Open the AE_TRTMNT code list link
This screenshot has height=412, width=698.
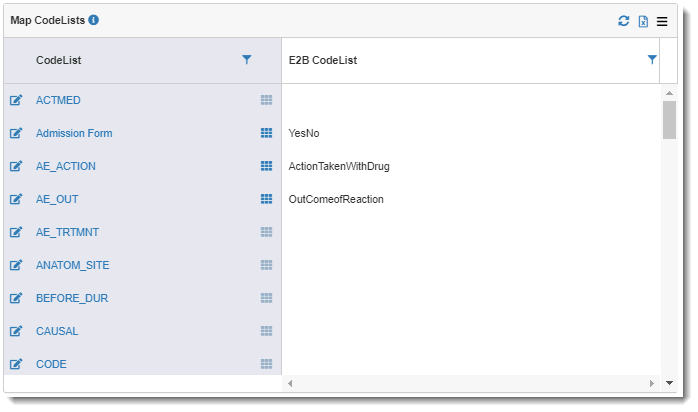tap(67, 232)
